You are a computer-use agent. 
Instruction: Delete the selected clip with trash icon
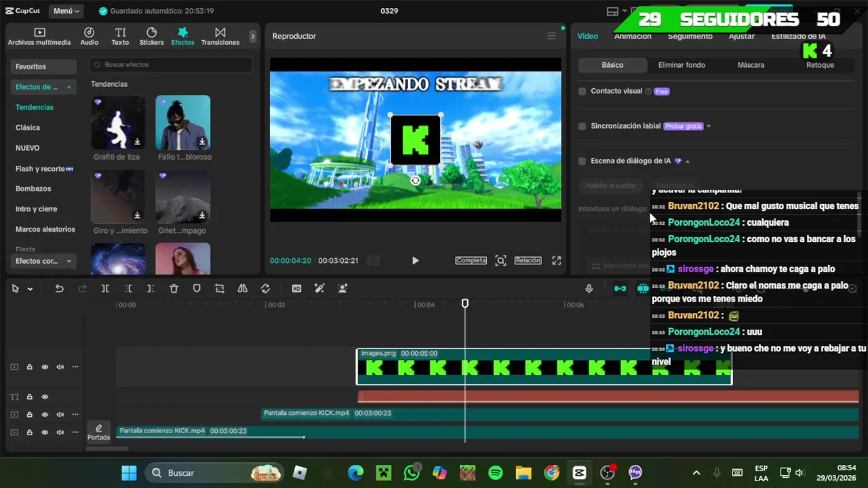[x=174, y=288]
